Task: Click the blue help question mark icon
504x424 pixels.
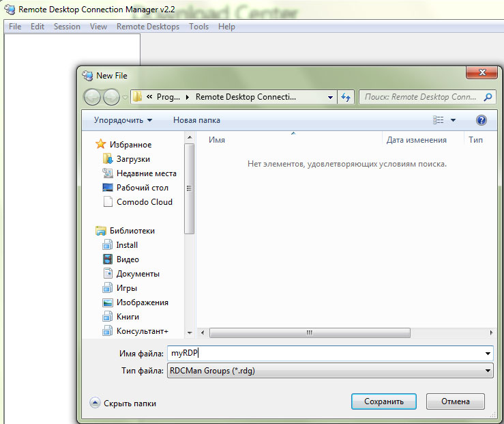Action: coord(481,120)
